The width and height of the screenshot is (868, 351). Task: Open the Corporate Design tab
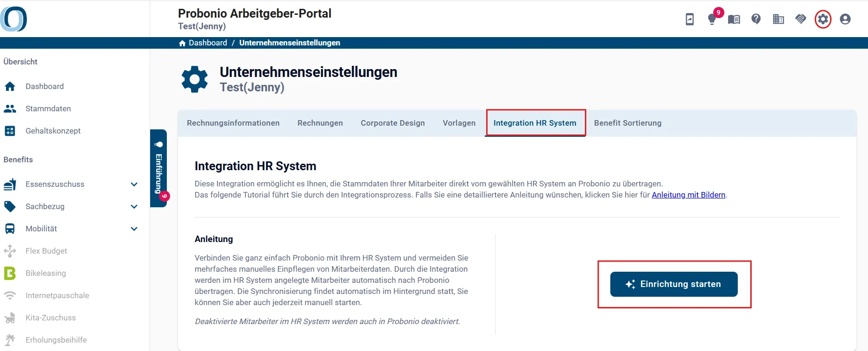pyautogui.click(x=393, y=123)
